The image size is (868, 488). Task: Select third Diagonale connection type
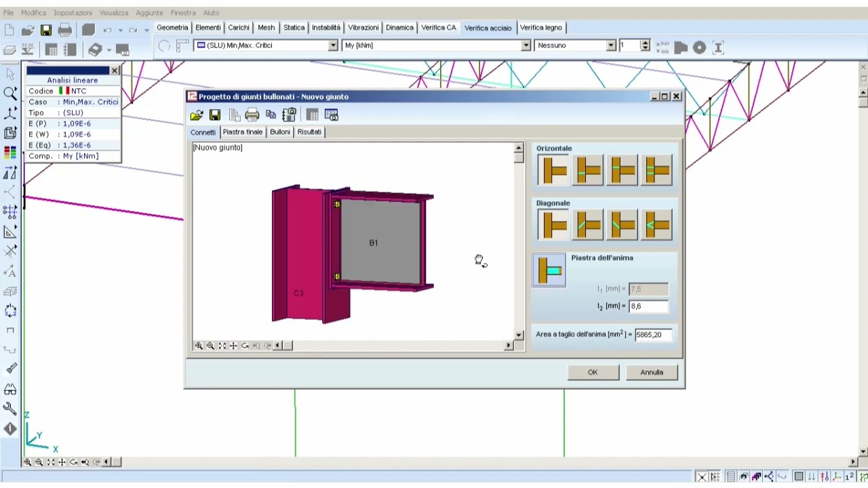[x=623, y=225]
